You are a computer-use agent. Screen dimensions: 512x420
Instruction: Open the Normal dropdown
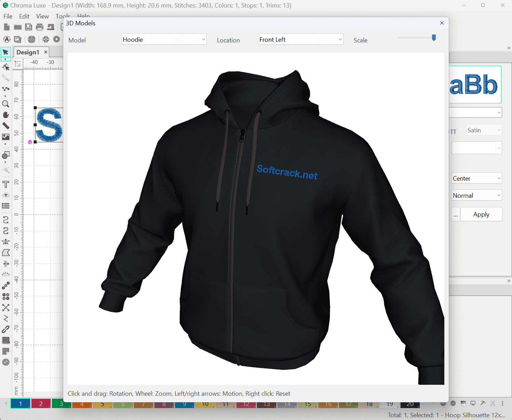(476, 196)
